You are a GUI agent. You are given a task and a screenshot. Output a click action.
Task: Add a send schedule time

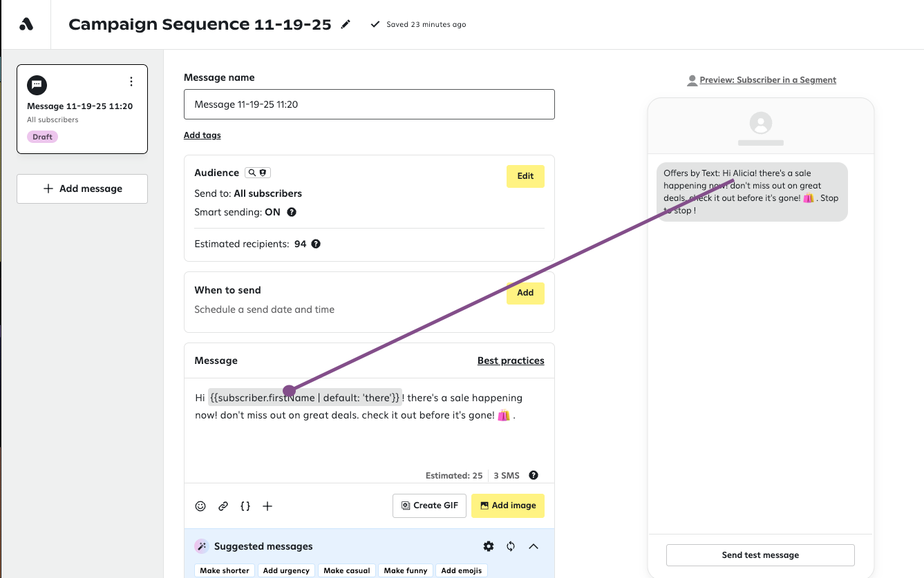[x=525, y=293]
